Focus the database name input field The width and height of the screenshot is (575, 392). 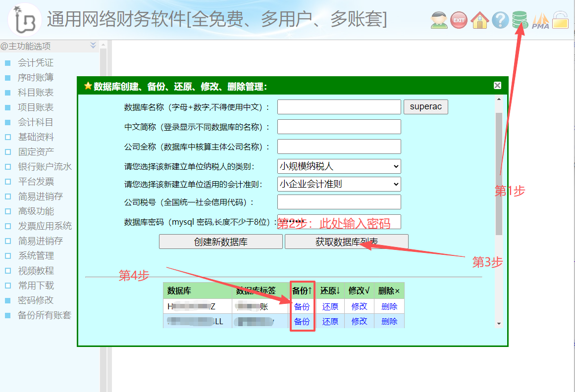(x=339, y=107)
